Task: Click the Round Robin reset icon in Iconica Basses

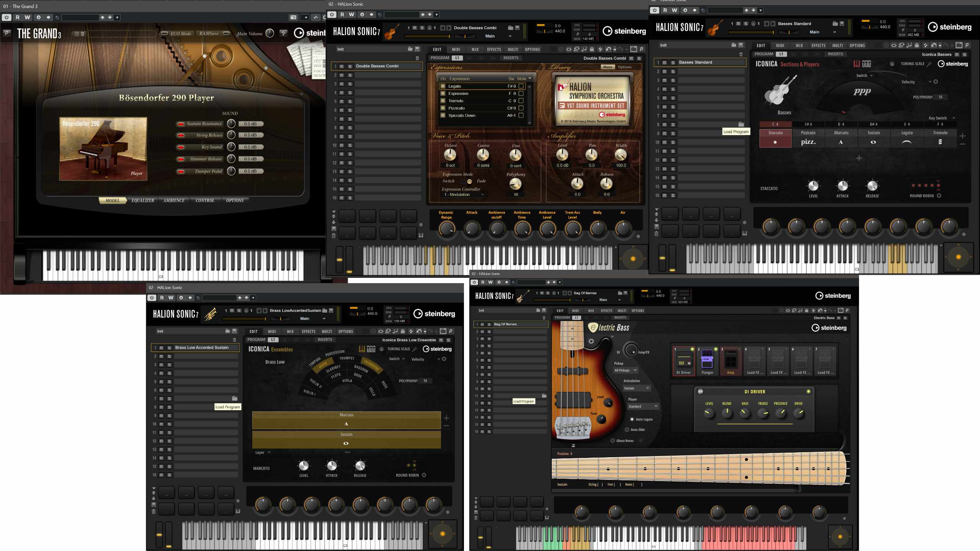Action: pos(939,196)
